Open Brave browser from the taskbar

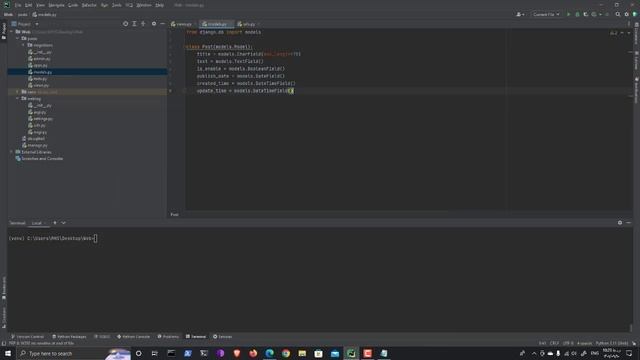[237, 353]
